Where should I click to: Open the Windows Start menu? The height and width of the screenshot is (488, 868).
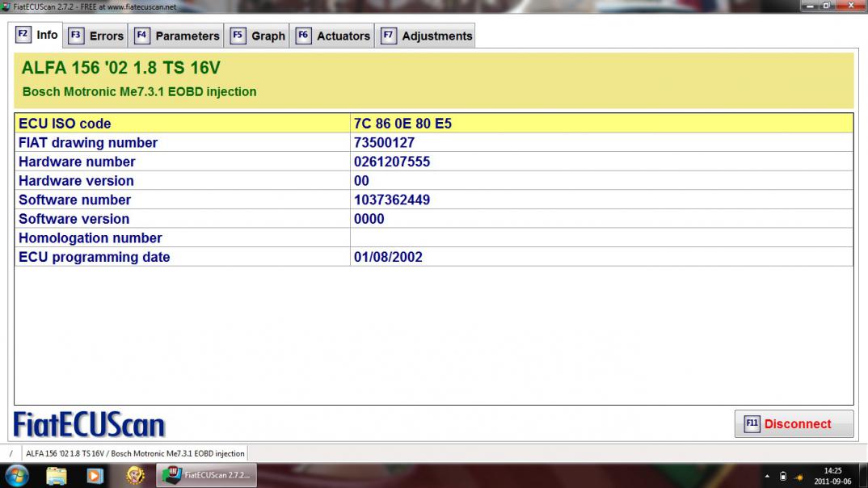[17, 476]
